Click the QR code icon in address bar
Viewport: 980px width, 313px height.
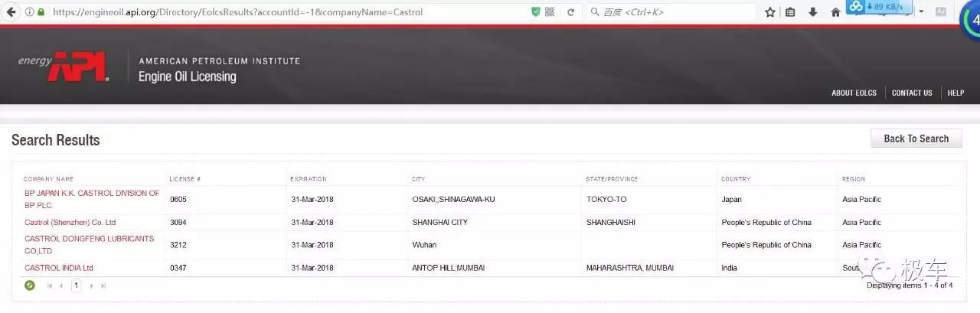550,12
